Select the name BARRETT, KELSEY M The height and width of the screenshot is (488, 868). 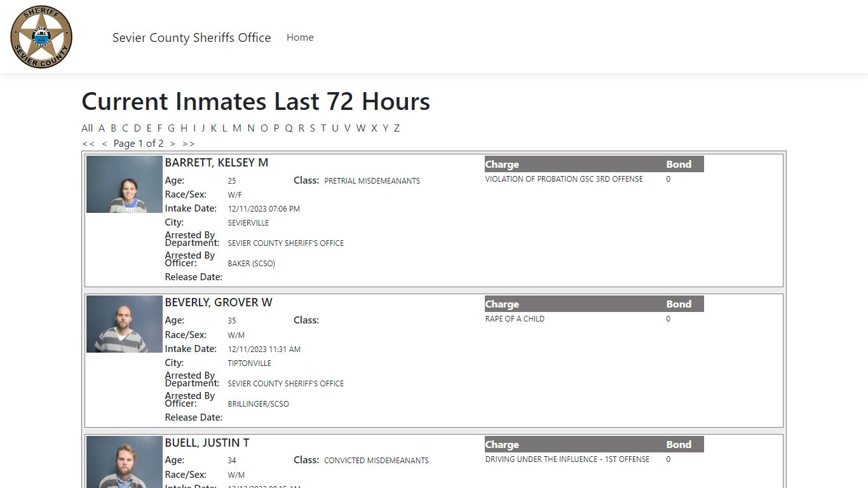click(217, 163)
